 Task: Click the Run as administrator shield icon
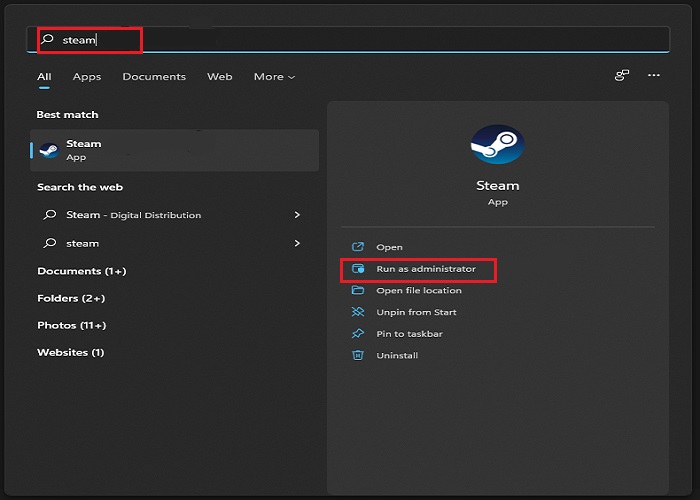[x=358, y=268]
